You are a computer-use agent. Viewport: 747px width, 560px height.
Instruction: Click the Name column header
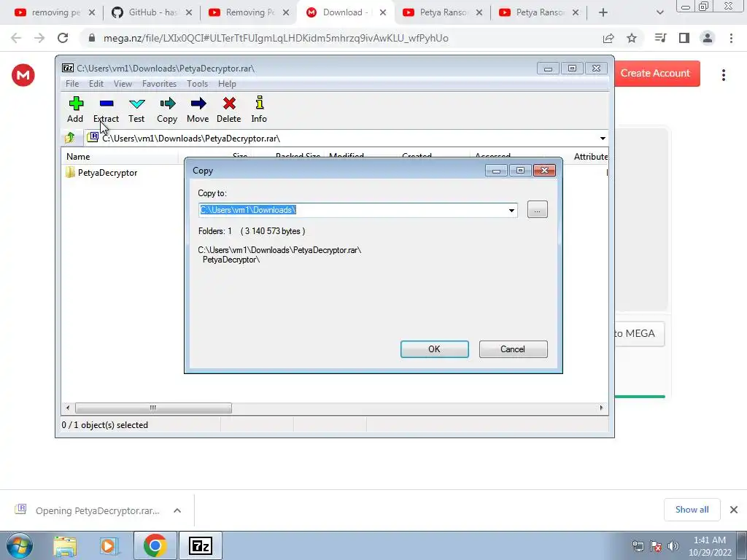(78, 156)
